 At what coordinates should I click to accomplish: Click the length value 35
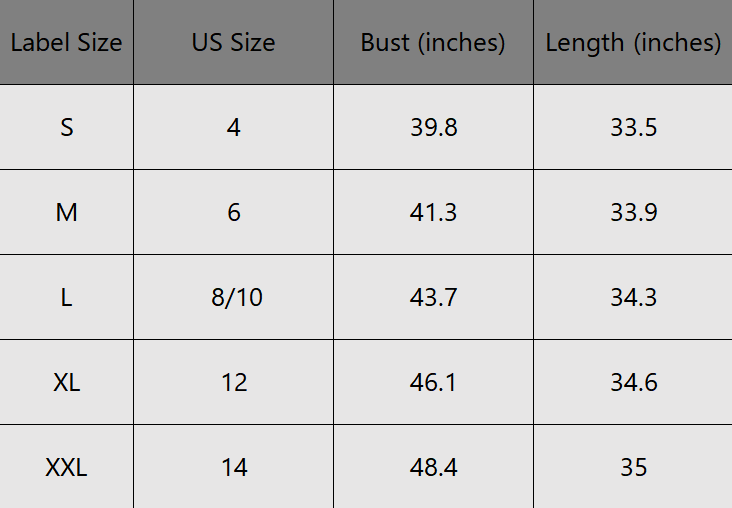pos(633,467)
